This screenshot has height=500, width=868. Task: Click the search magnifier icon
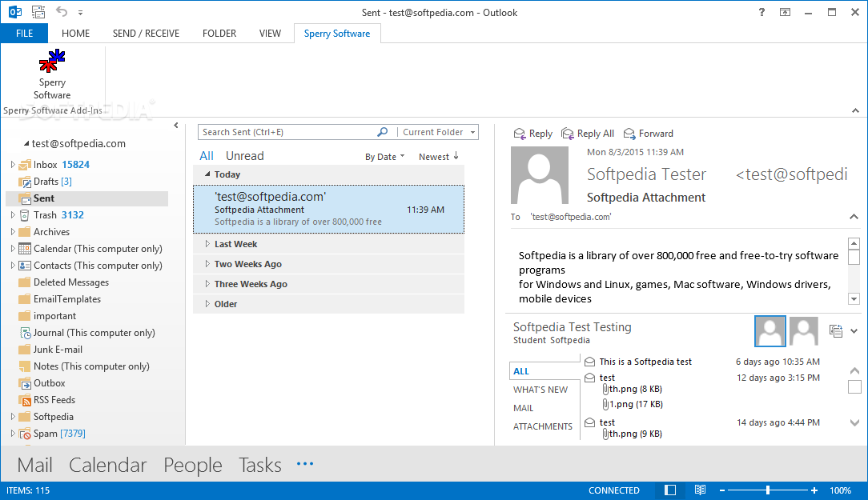(383, 132)
